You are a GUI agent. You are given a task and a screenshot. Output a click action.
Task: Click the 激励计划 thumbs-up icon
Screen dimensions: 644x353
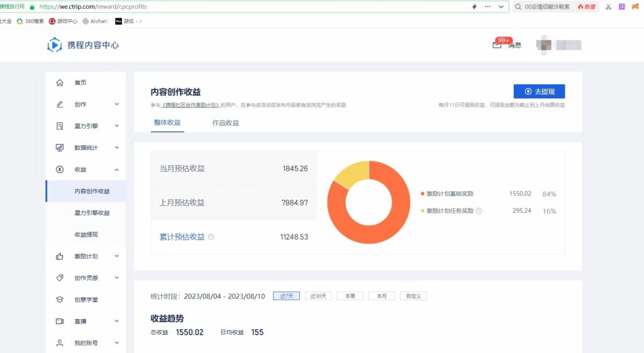[x=60, y=256]
